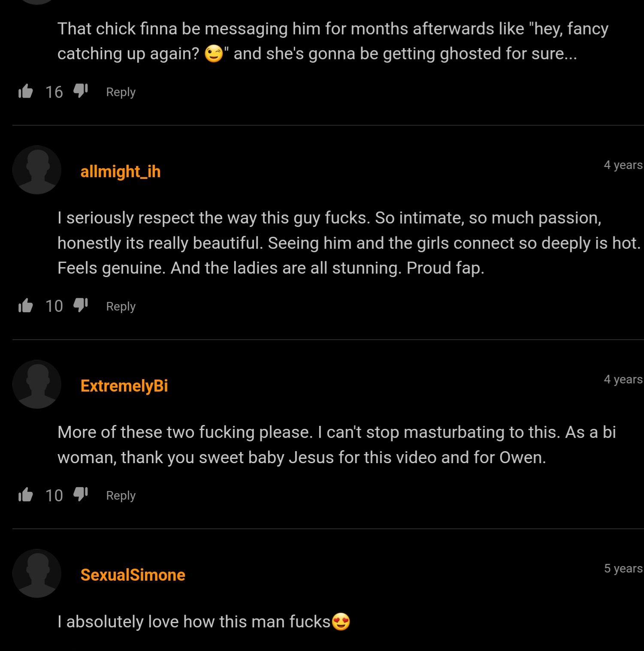Screen dimensions: 644x651
Task: Click the thumbs down icon on the first comment
Action: click(80, 90)
